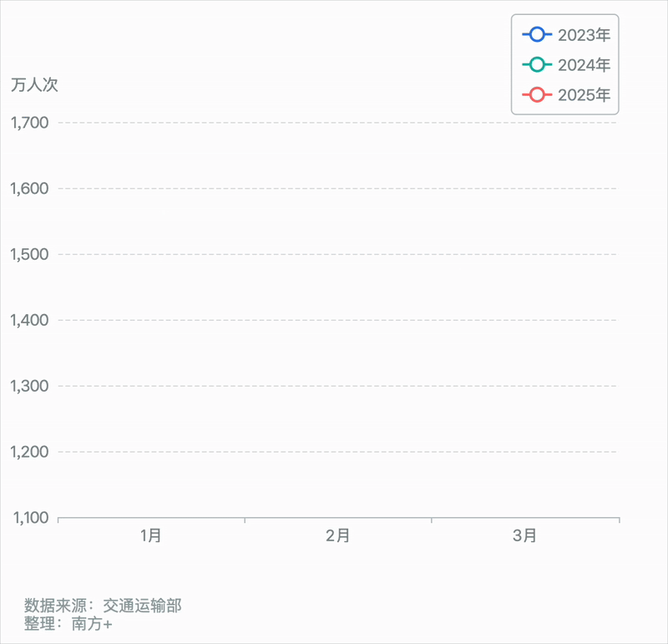Click the 数据来源：交通运输部 source text
Viewport: 668px width, 644px height.
point(103,606)
